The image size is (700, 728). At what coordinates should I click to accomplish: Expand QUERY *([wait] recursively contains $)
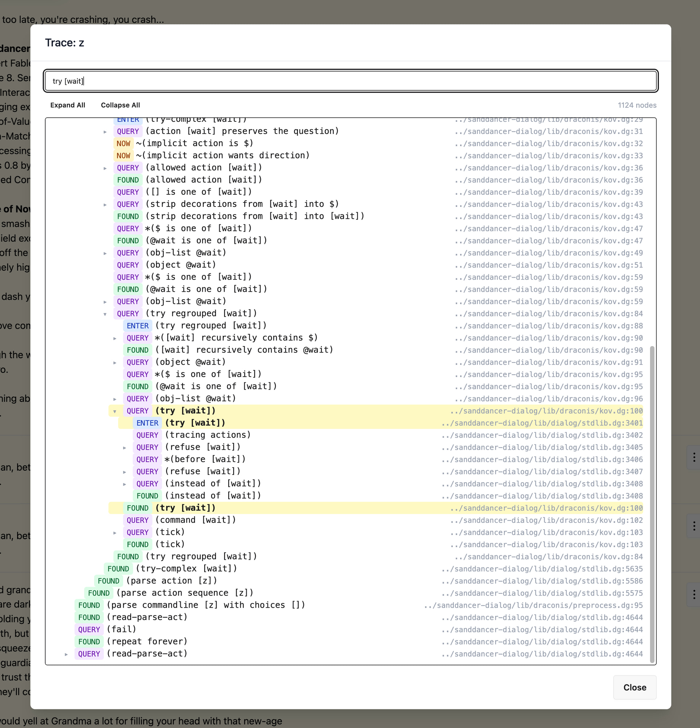coord(115,338)
